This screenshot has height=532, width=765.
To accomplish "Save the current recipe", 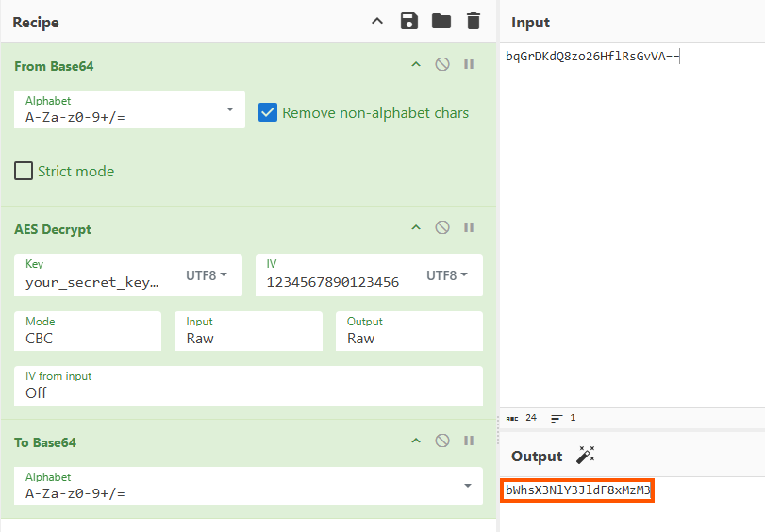I will [408, 22].
